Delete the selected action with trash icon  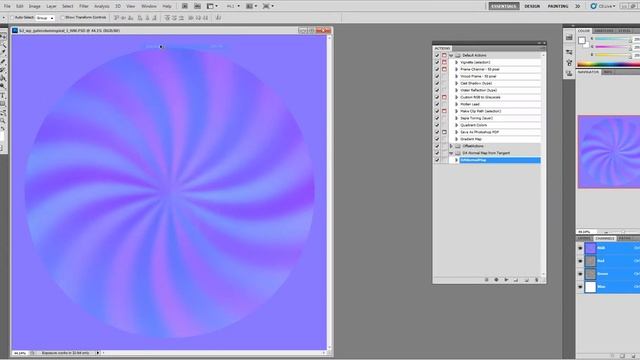pyautogui.click(x=536, y=280)
